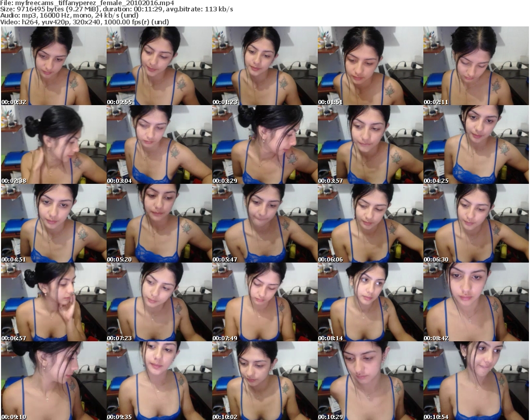Click the File name header line
This screenshot has height=420, width=530.
click(x=87, y=3)
